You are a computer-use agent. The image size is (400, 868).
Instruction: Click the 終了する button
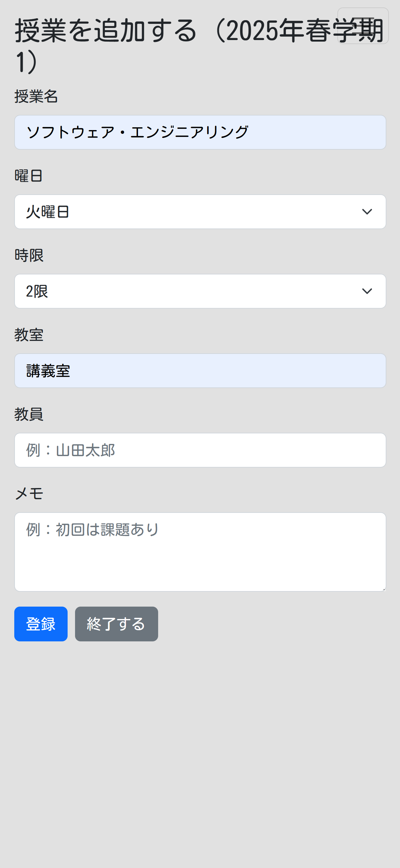tap(117, 624)
